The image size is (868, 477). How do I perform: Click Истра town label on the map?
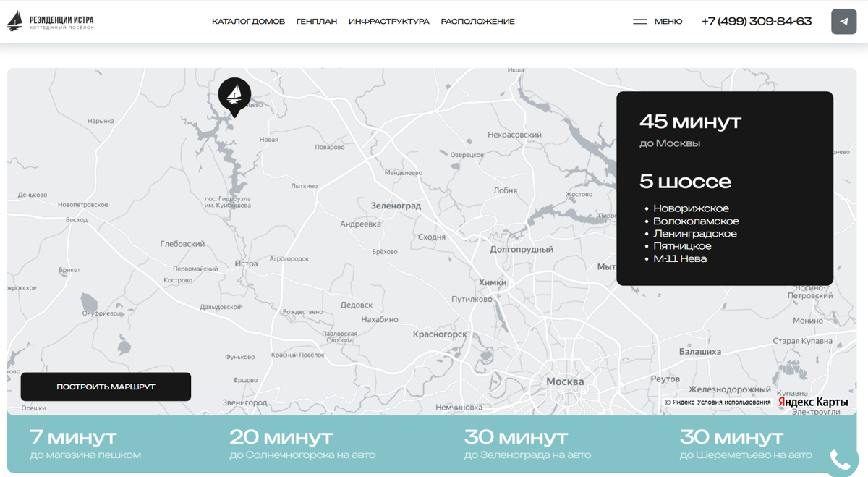coord(246,263)
